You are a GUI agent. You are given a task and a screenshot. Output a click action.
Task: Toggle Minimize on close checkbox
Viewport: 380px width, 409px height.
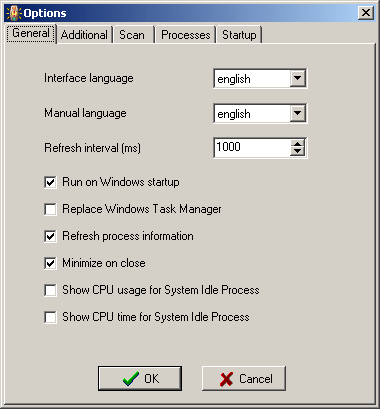[50, 263]
